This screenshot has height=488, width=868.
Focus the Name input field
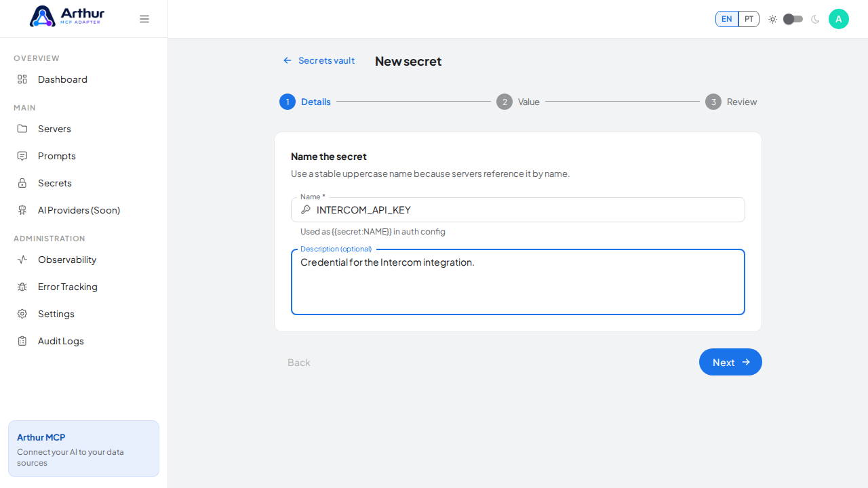pos(518,210)
